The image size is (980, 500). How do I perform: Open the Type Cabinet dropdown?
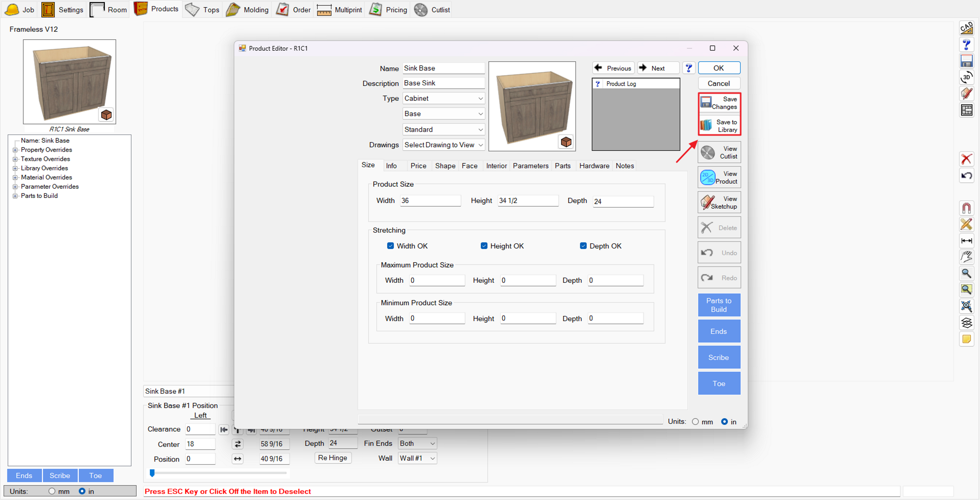(x=443, y=99)
